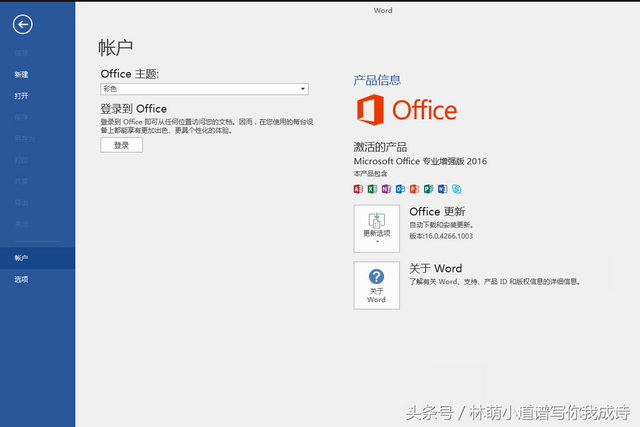The image size is (640, 427).
Task: Open 选项 in the sidebar
Action: (21, 279)
